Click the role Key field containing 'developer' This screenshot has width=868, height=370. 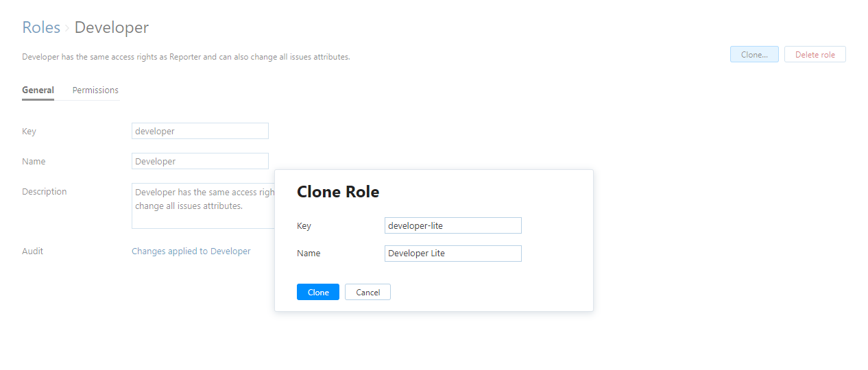[x=200, y=131]
